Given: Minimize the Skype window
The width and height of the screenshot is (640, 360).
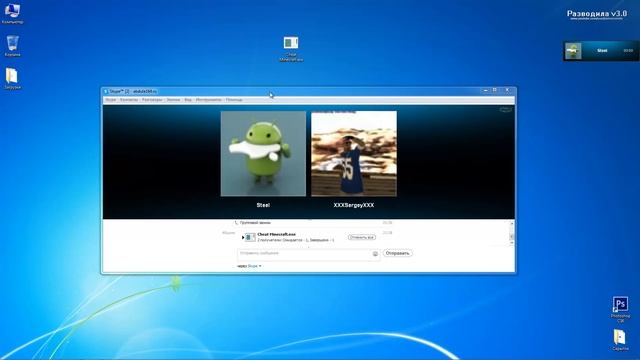Looking at the screenshot, I should 485,90.
